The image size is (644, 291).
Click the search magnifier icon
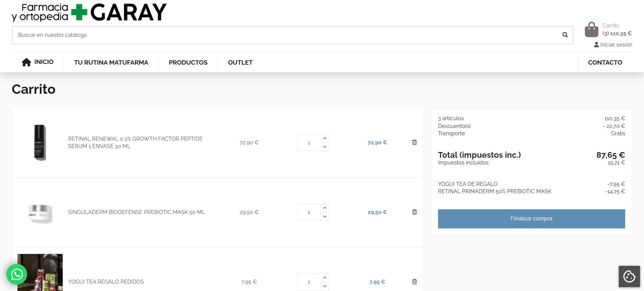click(565, 35)
